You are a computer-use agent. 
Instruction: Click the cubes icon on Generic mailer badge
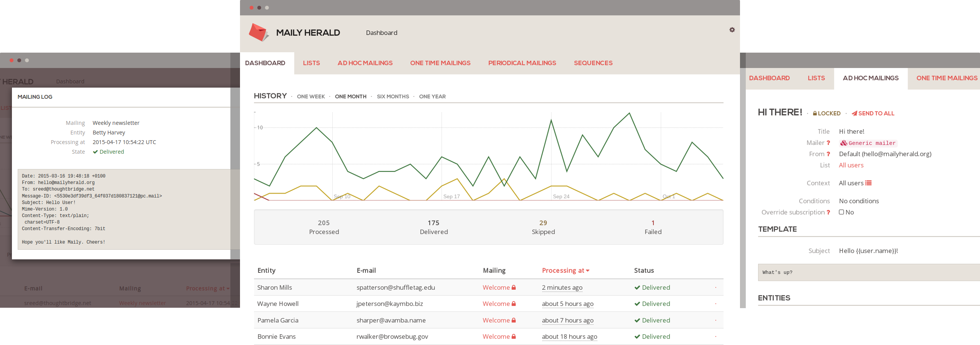(843, 143)
